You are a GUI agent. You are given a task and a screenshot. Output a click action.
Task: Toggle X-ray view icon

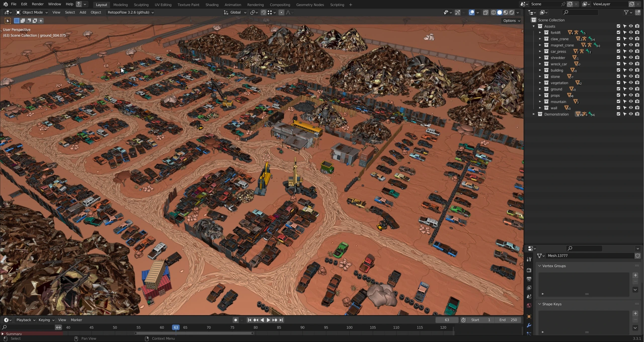[486, 12]
